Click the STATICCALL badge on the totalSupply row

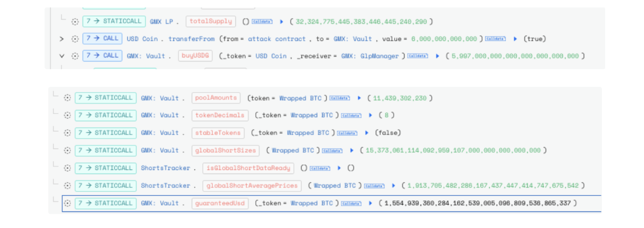point(114,21)
